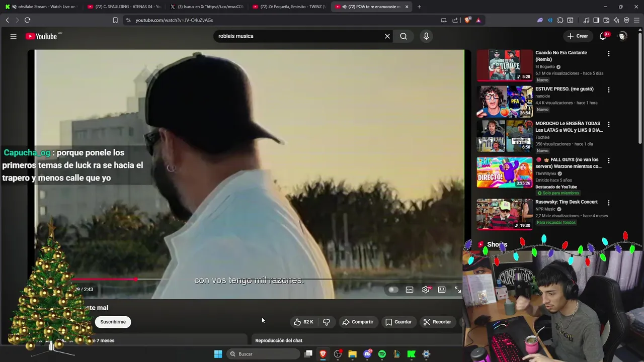
Task: Close the 'POV: te re enamoraste' tab
Action: click(x=407, y=7)
